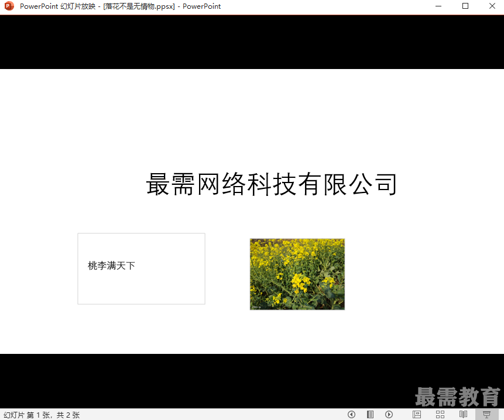Click the slide title 最需网络科技有限公司
The image size is (504, 420).
click(272, 184)
